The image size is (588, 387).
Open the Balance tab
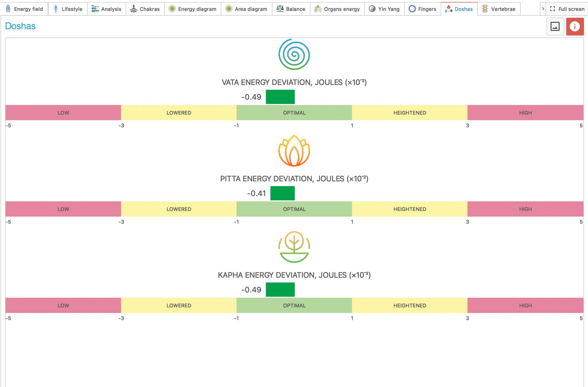[x=291, y=9]
